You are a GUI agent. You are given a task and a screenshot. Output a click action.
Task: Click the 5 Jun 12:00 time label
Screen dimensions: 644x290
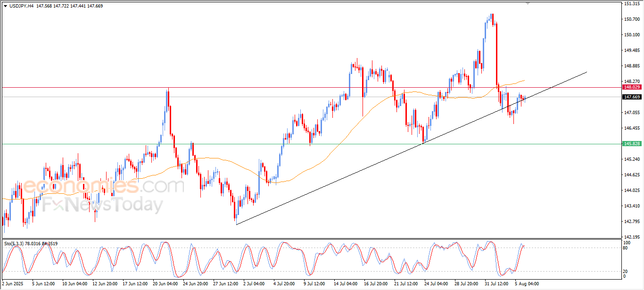43,284
